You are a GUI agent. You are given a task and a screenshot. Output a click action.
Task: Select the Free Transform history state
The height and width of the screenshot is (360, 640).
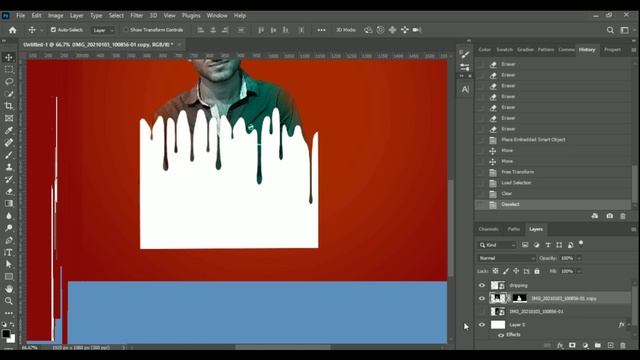[553, 172]
